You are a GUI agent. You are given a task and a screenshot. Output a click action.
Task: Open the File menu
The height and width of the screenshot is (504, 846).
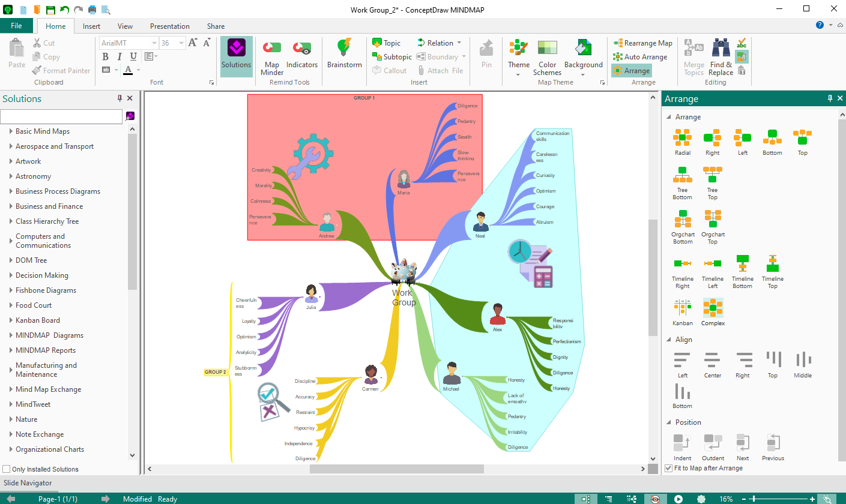click(17, 26)
